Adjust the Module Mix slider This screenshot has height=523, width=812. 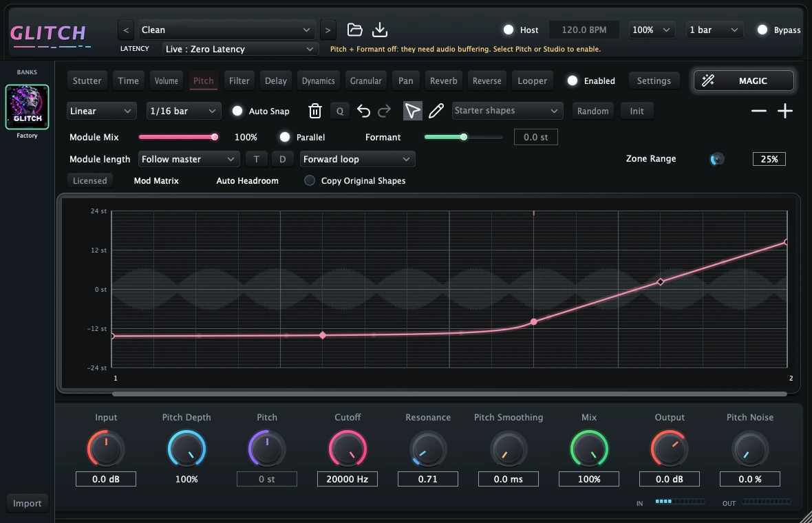178,137
